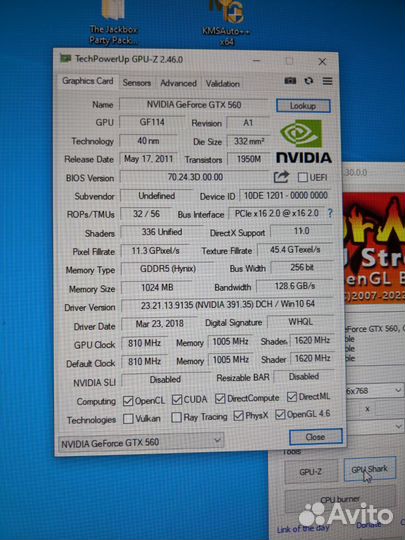Toggle the DirectML checkbox
405x540 pixels.
(x=292, y=397)
